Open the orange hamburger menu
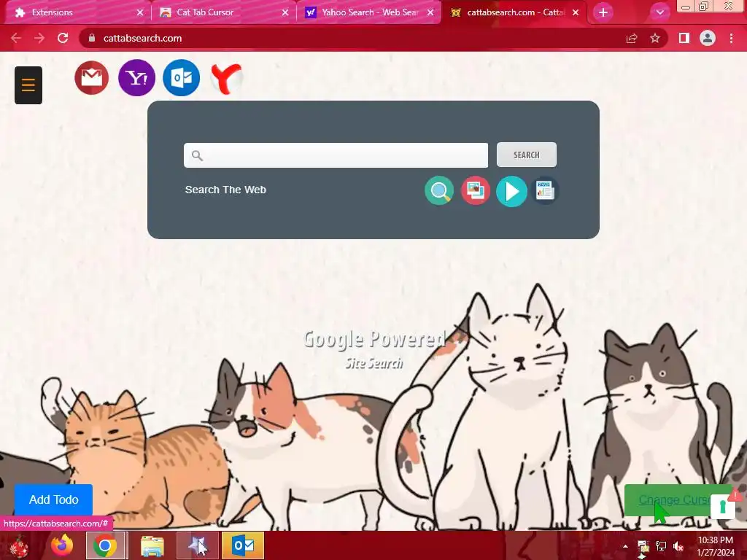The image size is (747, 560). [28, 85]
